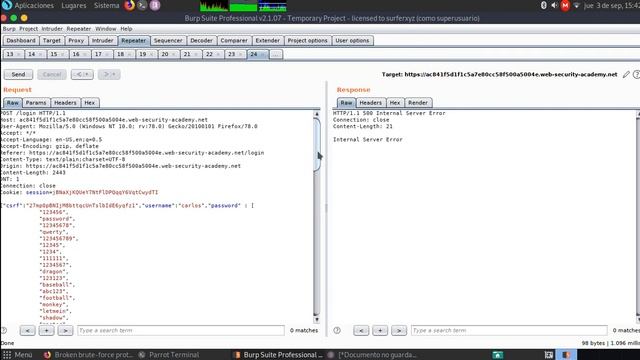Click the Request pane vertical scrollbar thumb
Viewport: 640px width, 360px height.
point(317,144)
